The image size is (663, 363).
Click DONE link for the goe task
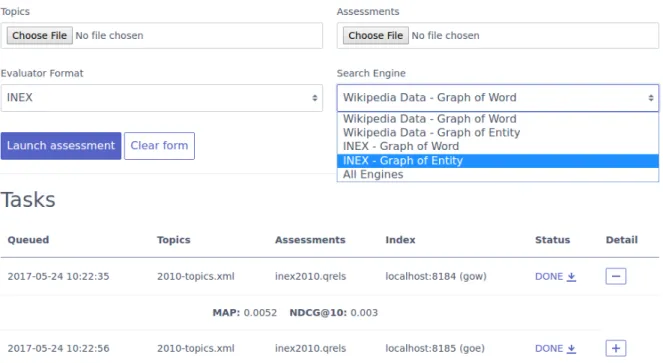549,349
